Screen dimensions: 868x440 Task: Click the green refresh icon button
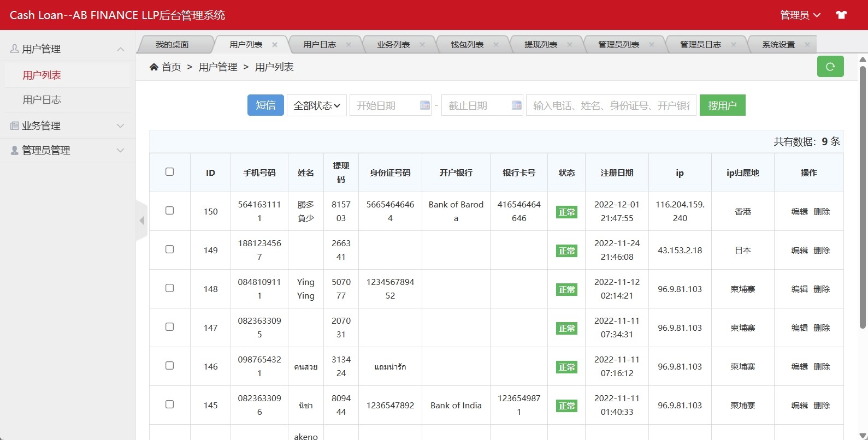click(830, 67)
